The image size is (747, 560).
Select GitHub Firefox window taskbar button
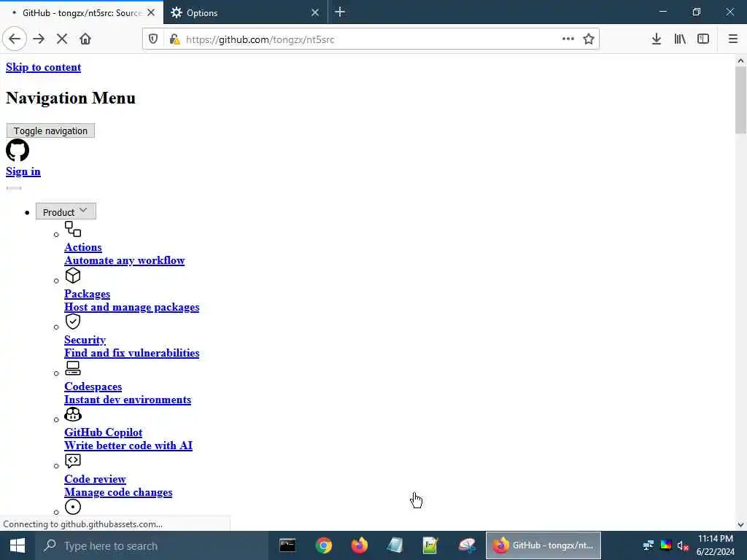click(543, 545)
